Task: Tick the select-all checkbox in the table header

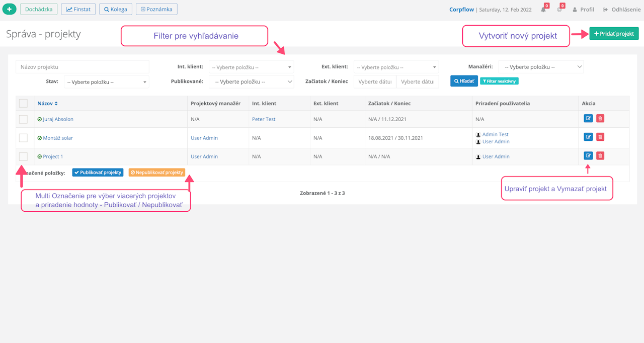Action: pyautogui.click(x=23, y=103)
